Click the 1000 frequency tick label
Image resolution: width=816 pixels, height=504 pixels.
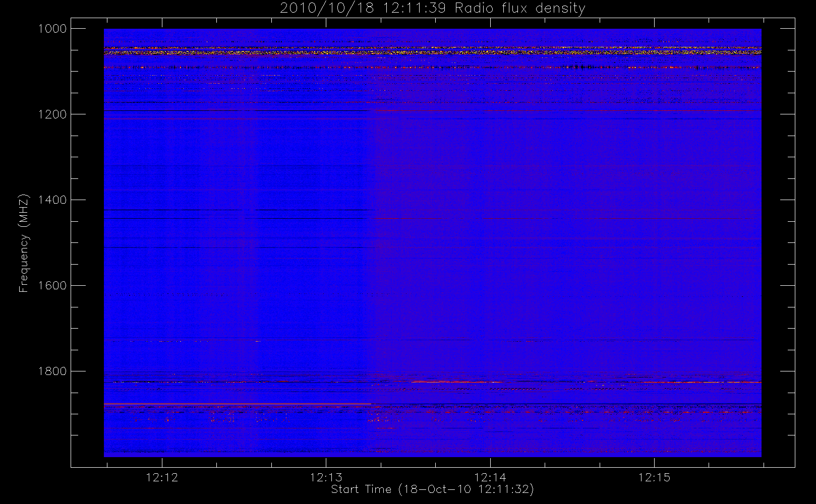coord(52,29)
